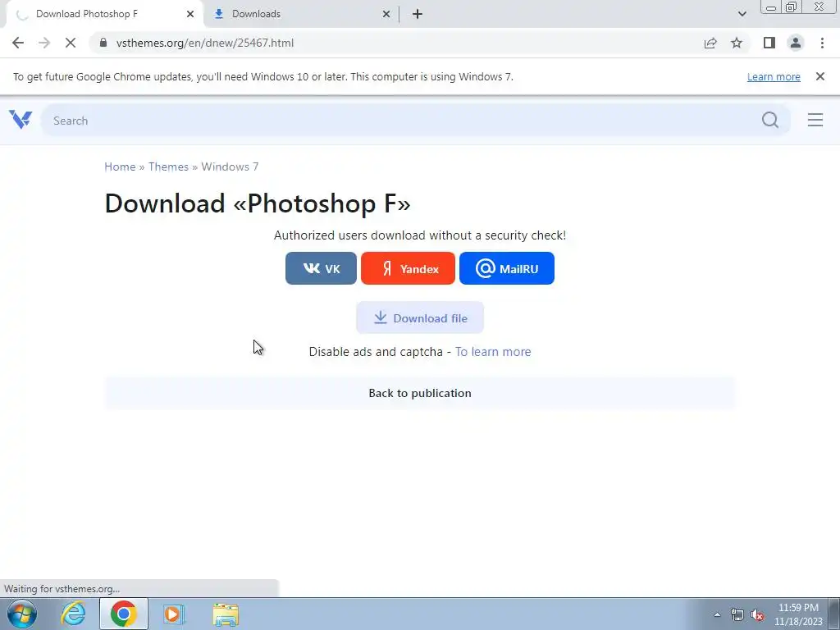Click 'Authorized users download without a security check!' text
The height and width of the screenshot is (630, 840).
420,235
